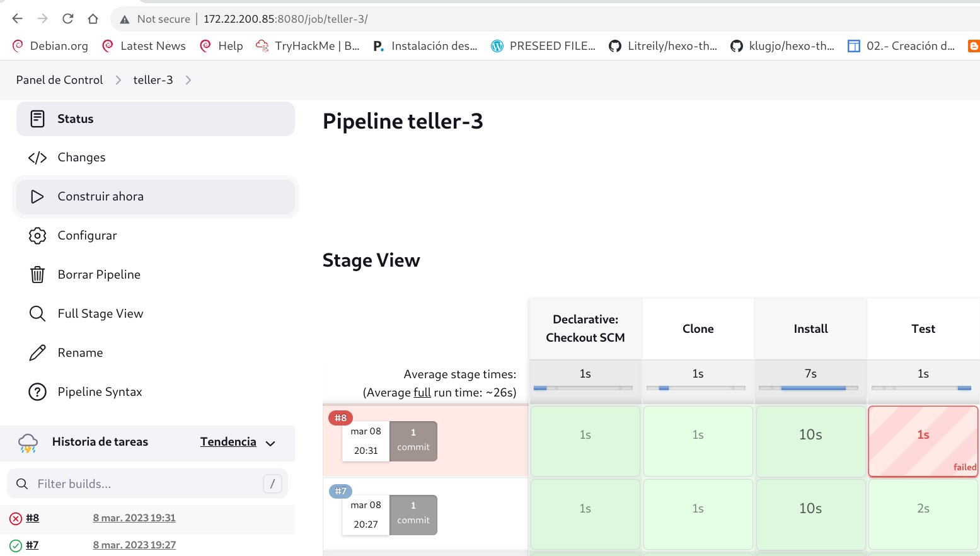Click the 'full' run time link
The height and width of the screenshot is (556, 980).
(x=422, y=393)
